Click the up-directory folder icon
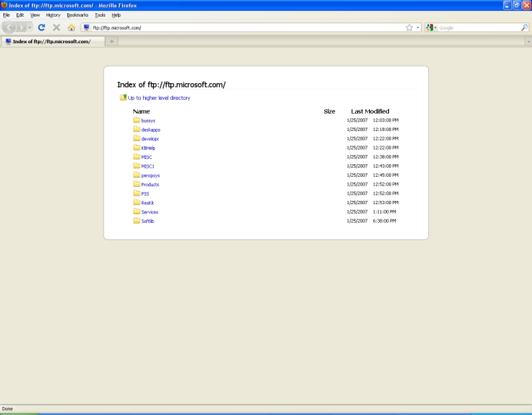 (x=123, y=97)
